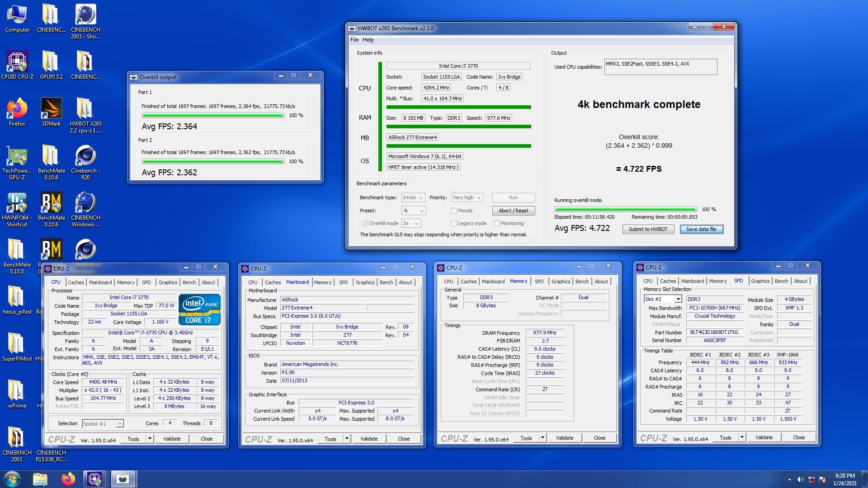868x488 pixels.
Task: Click the Submit to HWBOT button
Action: pos(648,229)
